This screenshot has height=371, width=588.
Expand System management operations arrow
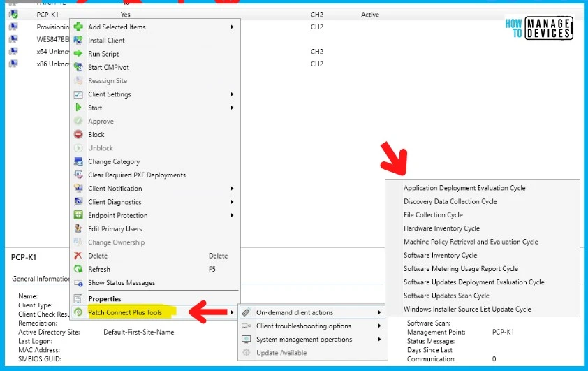379,339
